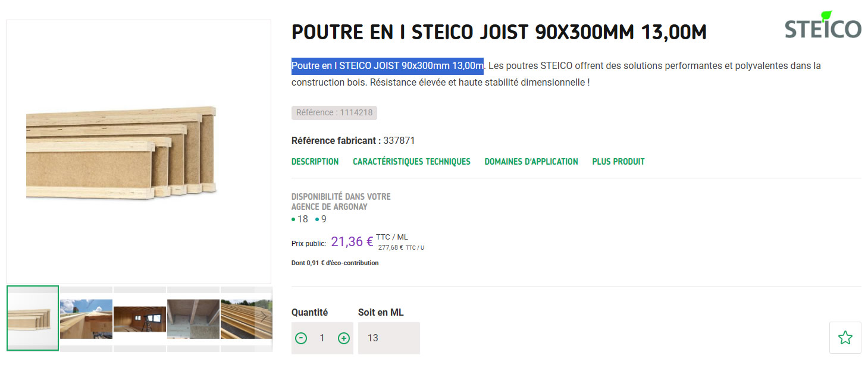Click the Quantité input showing 1
Viewport: 868px width, 368px height.
tap(322, 338)
